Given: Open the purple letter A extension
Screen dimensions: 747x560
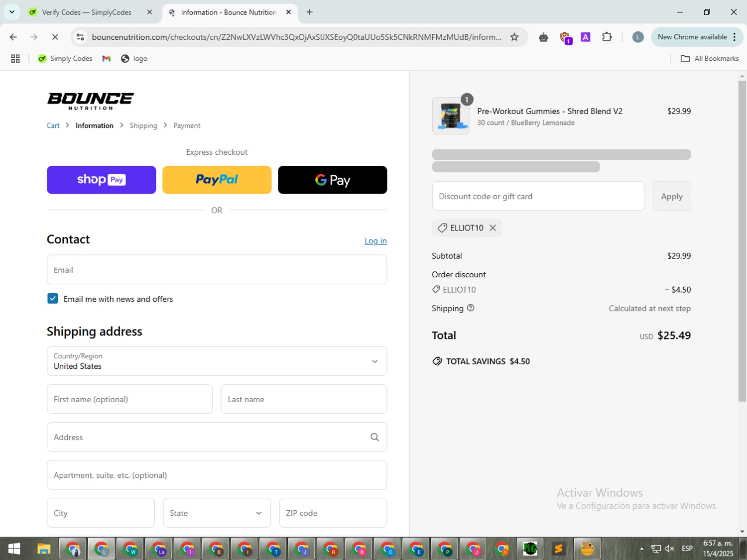Looking at the screenshot, I should pyautogui.click(x=586, y=37).
